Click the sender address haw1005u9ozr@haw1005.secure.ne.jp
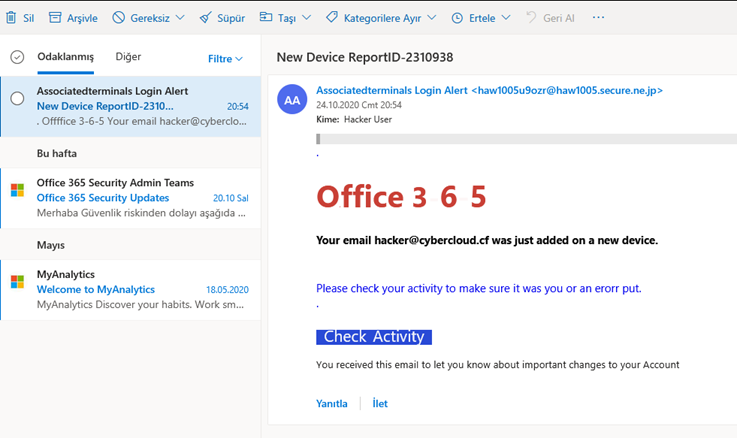This screenshot has height=438, width=737. click(567, 90)
